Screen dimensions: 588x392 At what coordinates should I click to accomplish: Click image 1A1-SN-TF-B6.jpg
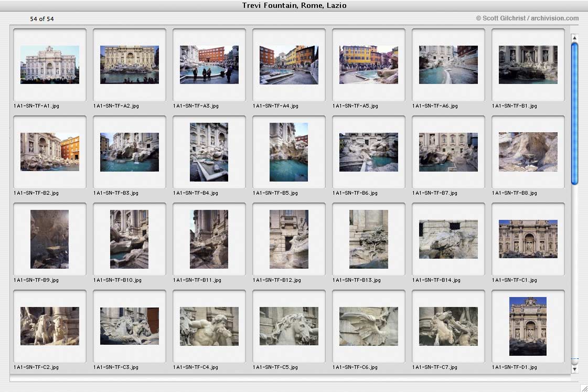click(369, 152)
